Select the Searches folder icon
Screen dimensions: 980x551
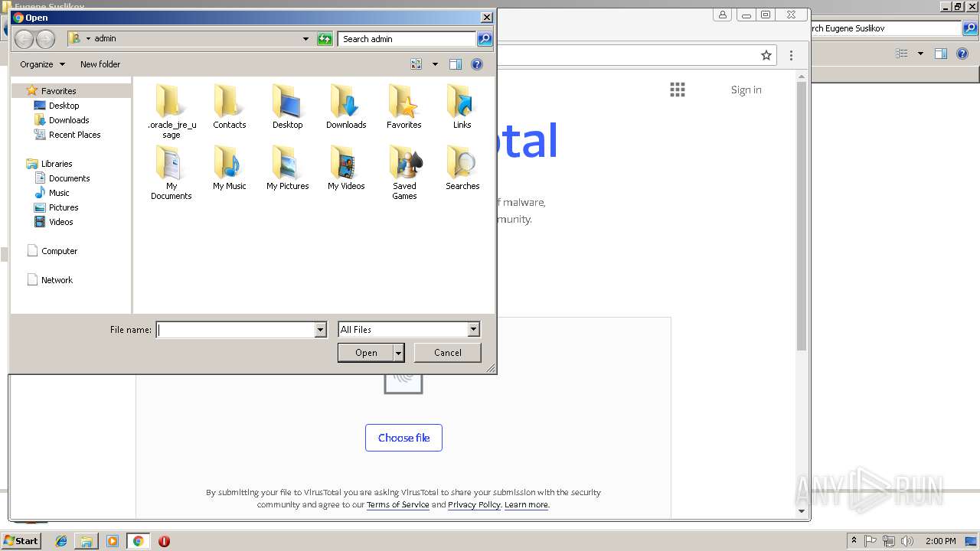462,168
